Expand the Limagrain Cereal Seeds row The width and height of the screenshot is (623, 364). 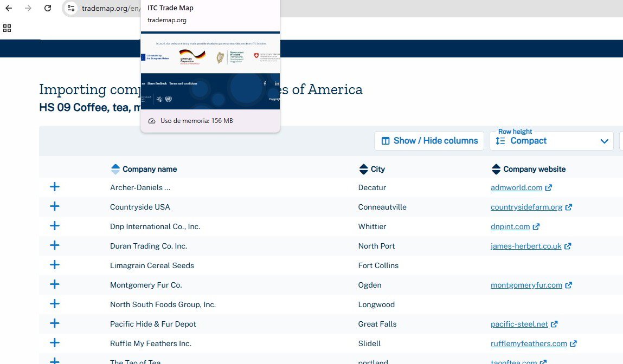tap(55, 265)
